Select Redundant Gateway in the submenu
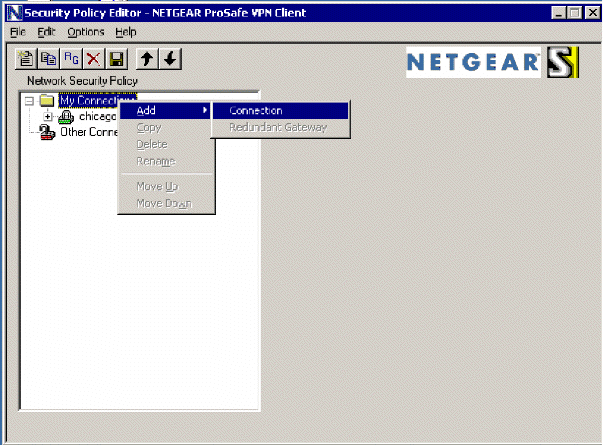This screenshot has height=446, width=604. coord(280,127)
